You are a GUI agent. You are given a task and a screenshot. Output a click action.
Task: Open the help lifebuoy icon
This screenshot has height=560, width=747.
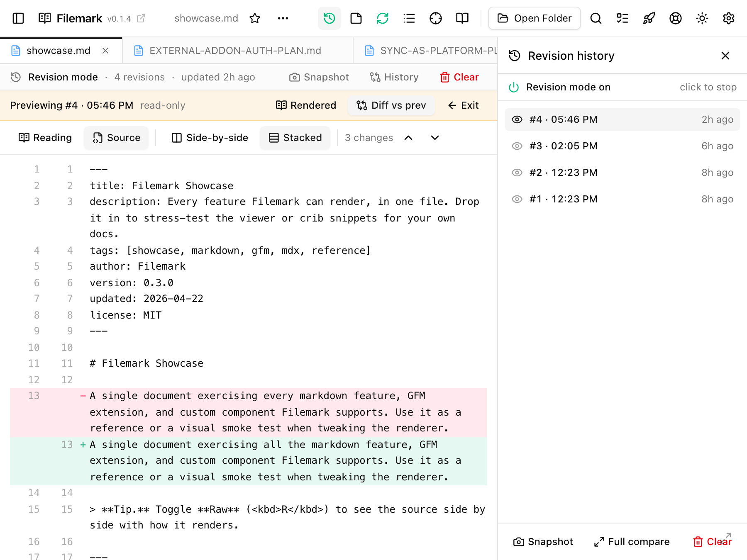(x=676, y=18)
